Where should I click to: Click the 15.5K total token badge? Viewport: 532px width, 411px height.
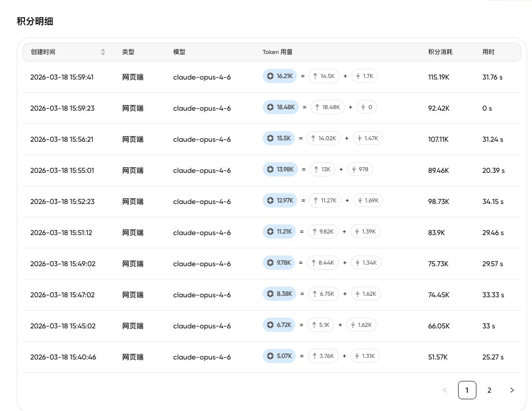pyautogui.click(x=278, y=138)
